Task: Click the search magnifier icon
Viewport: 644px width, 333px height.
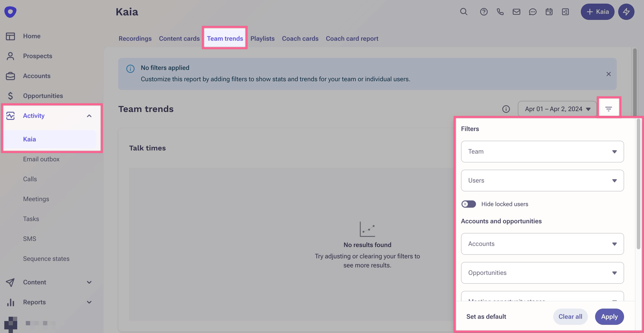Action: click(x=464, y=12)
